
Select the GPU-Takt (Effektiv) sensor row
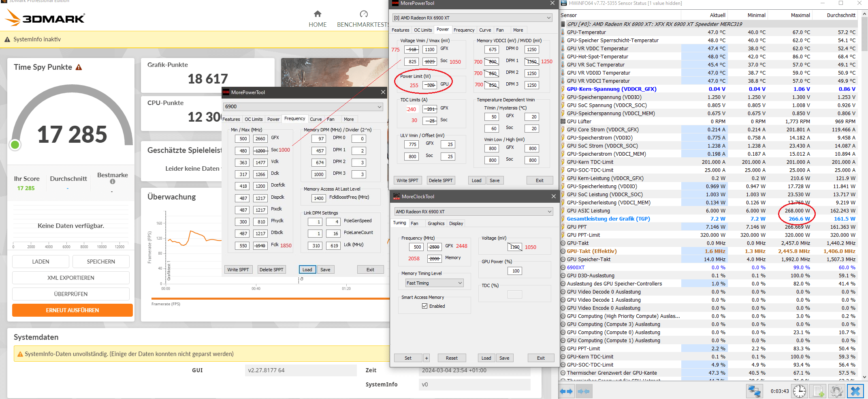(709, 251)
